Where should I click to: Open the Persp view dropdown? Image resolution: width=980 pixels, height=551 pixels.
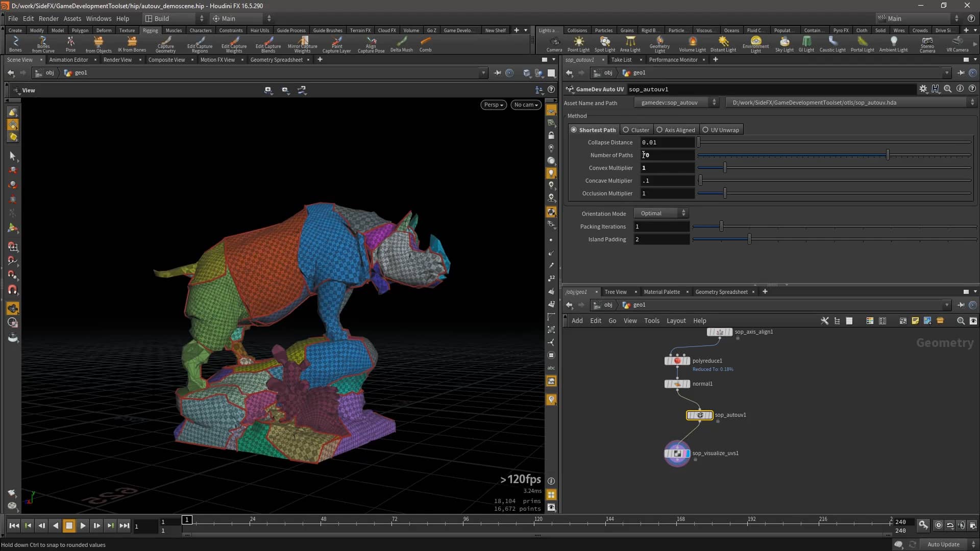point(493,105)
